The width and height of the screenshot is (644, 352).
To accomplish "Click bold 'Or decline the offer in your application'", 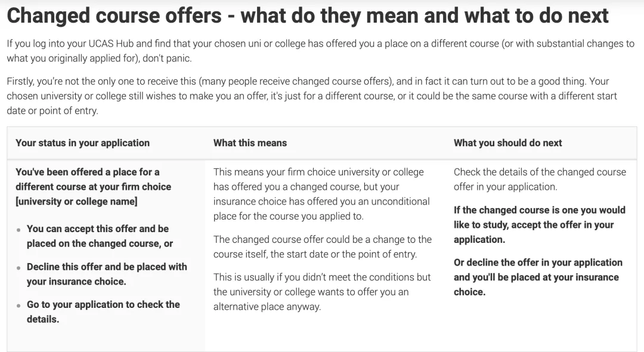I will 538,277.
